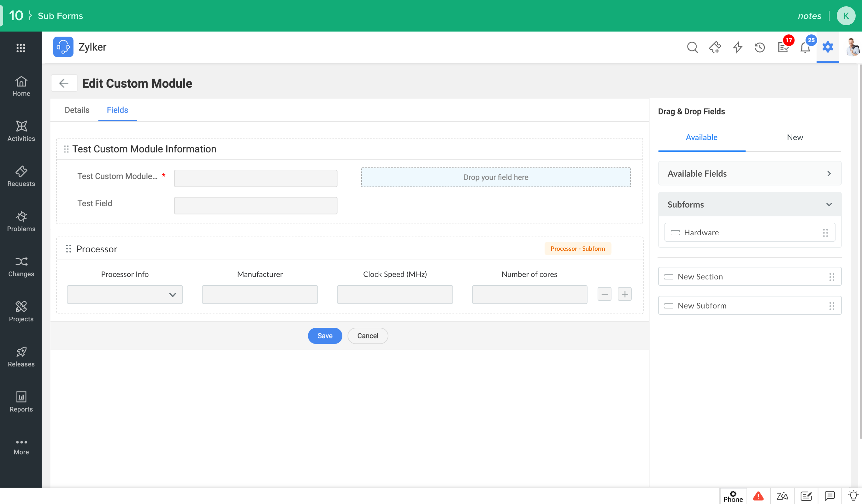Screen dimensions: 862x504
Task: Open the apps grid launcher icon
Action: 21,48
